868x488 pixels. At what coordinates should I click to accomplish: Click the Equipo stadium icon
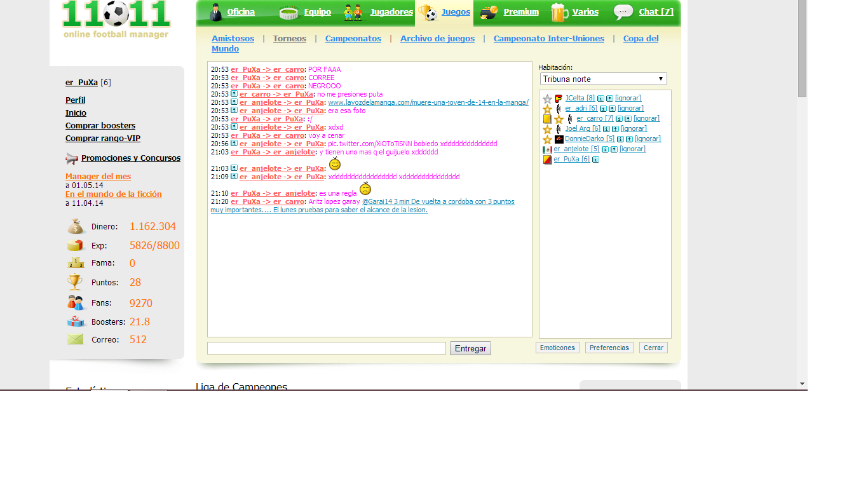289,12
